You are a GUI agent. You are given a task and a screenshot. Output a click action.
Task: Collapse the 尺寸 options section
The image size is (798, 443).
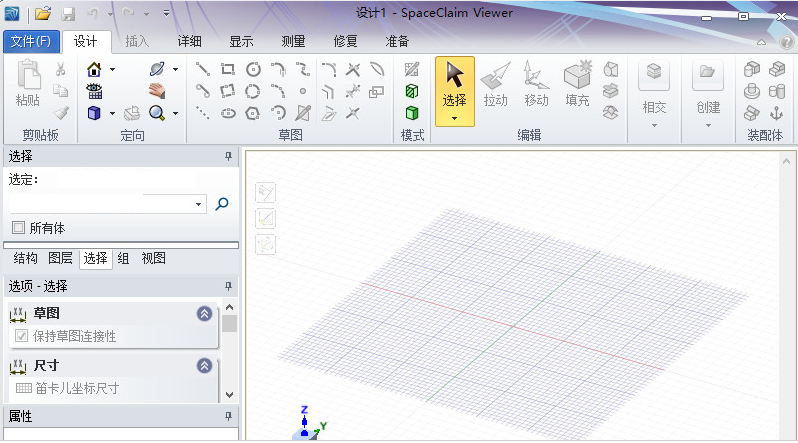(205, 366)
